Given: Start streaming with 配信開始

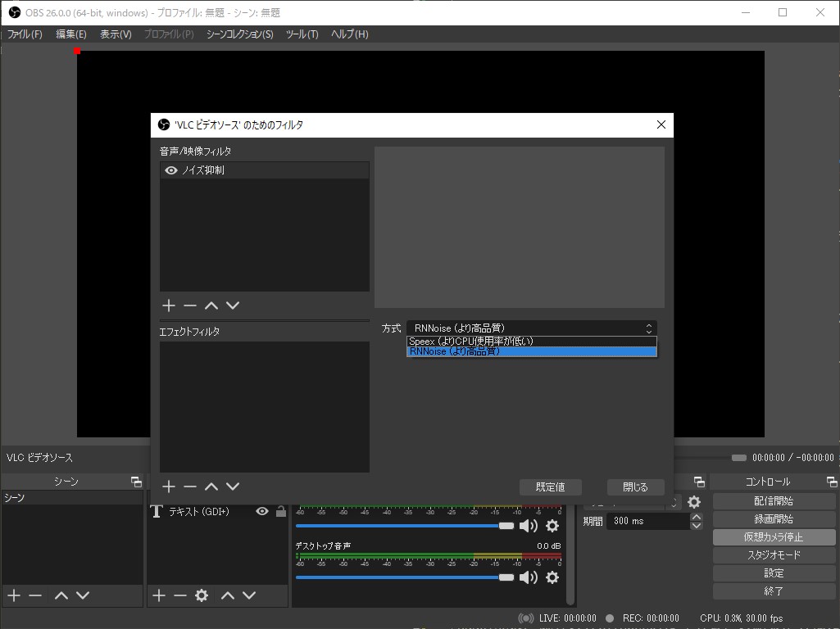Looking at the screenshot, I should click(772, 500).
